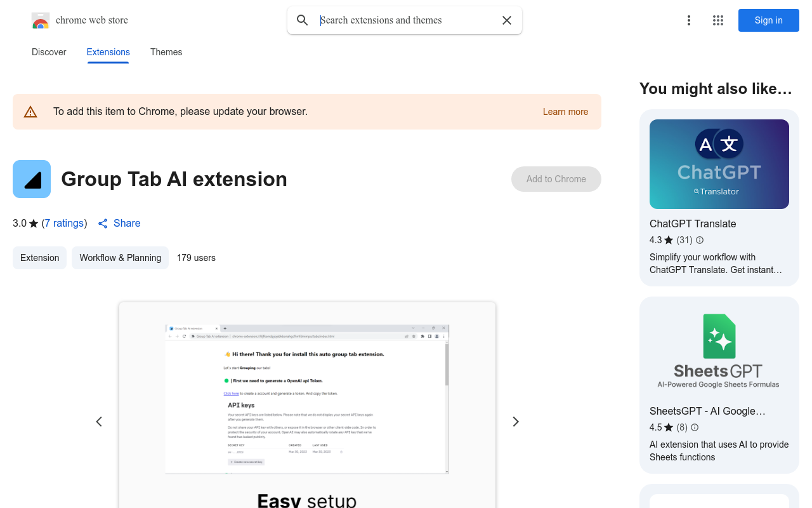Viewport: 812px width, 508px height.
Task: Open the Google apps grid
Action: pyautogui.click(x=718, y=20)
